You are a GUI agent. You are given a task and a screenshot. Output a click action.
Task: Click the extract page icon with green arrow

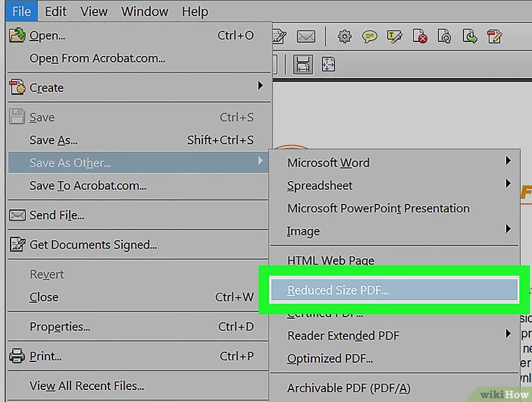[x=470, y=36]
